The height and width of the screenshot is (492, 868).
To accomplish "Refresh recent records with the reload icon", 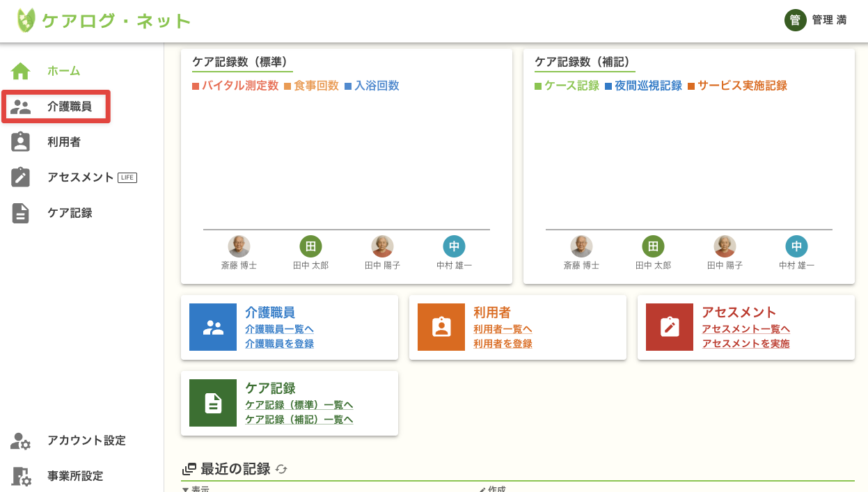I will (281, 469).
